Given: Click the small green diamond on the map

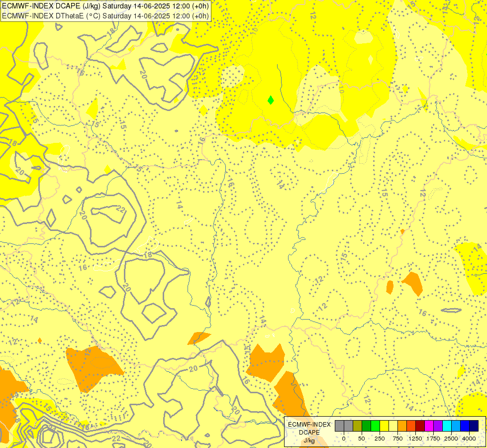Looking at the screenshot, I should 271,100.
